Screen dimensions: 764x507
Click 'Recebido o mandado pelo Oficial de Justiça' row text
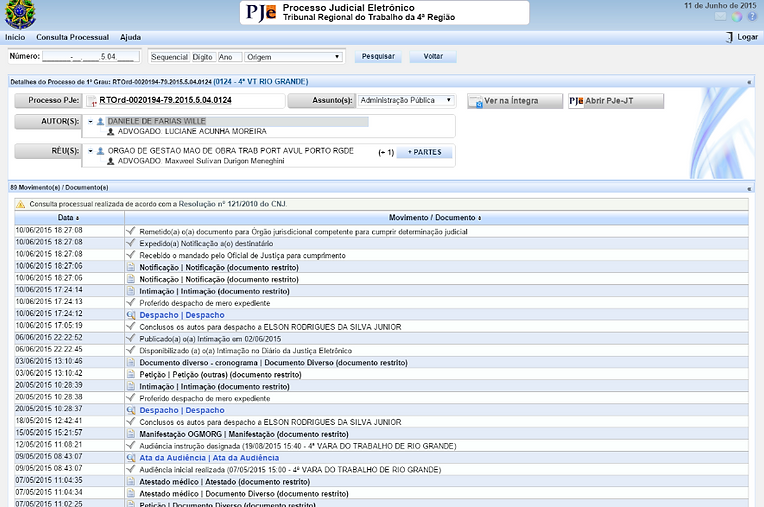click(243, 255)
